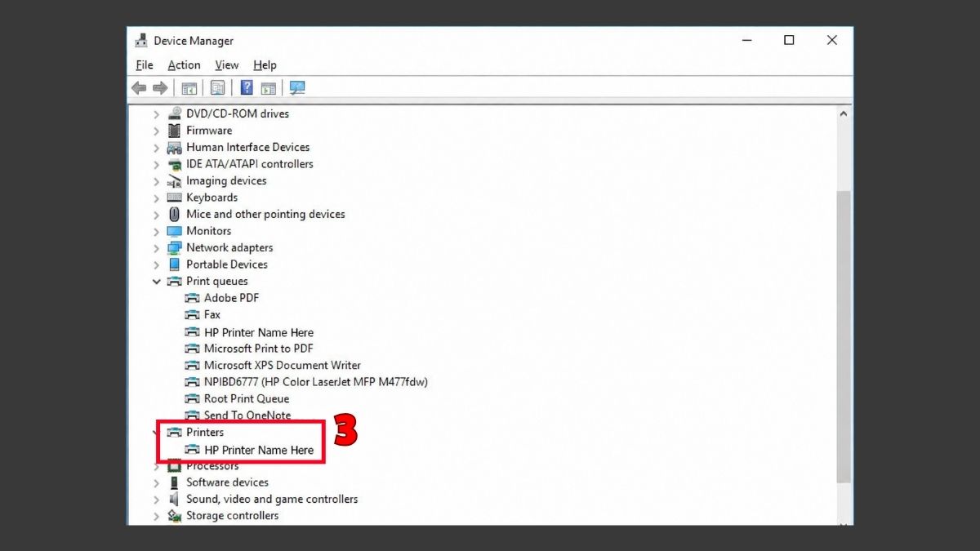This screenshot has height=551, width=980.
Task: Expand the Storage controllers node
Action: pyautogui.click(x=156, y=516)
